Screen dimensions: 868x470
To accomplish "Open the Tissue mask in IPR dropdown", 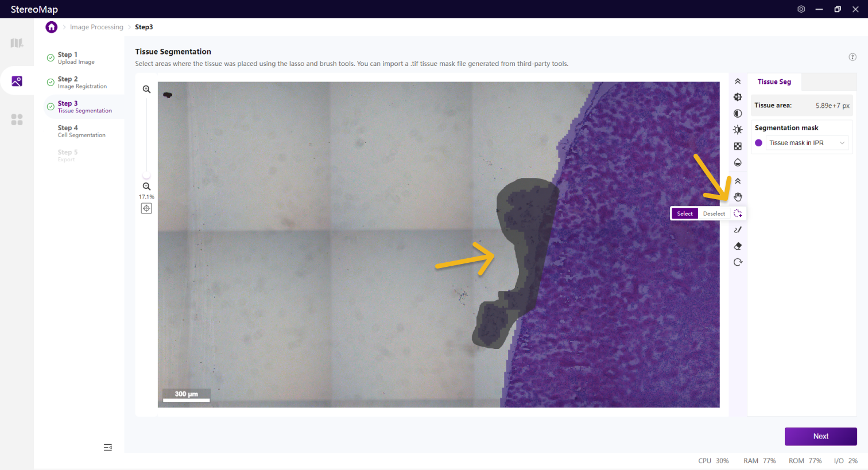I will coord(807,143).
